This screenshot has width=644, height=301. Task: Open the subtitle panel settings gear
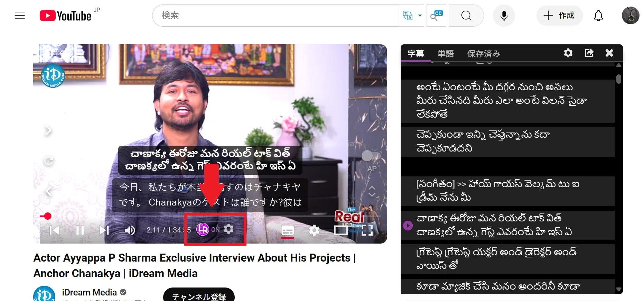point(568,53)
